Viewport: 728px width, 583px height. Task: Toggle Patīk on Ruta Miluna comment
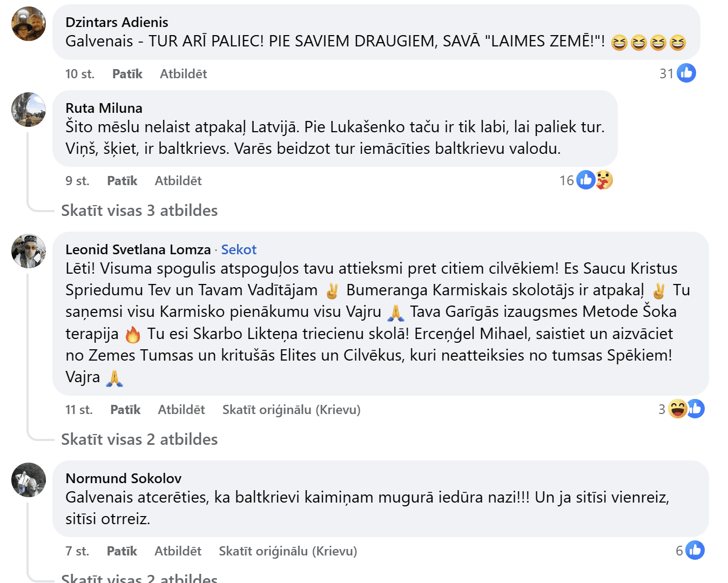coord(122,181)
